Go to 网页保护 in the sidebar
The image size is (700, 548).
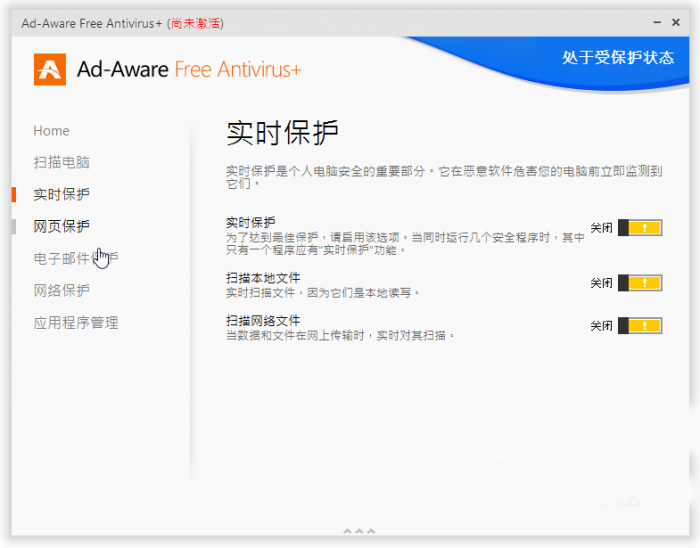61,226
